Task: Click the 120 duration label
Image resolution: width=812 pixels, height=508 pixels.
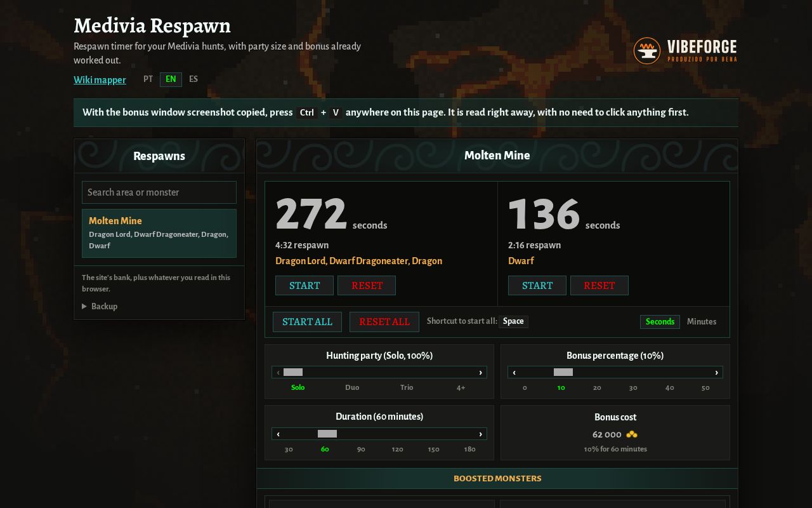Action: tap(397, 449)
